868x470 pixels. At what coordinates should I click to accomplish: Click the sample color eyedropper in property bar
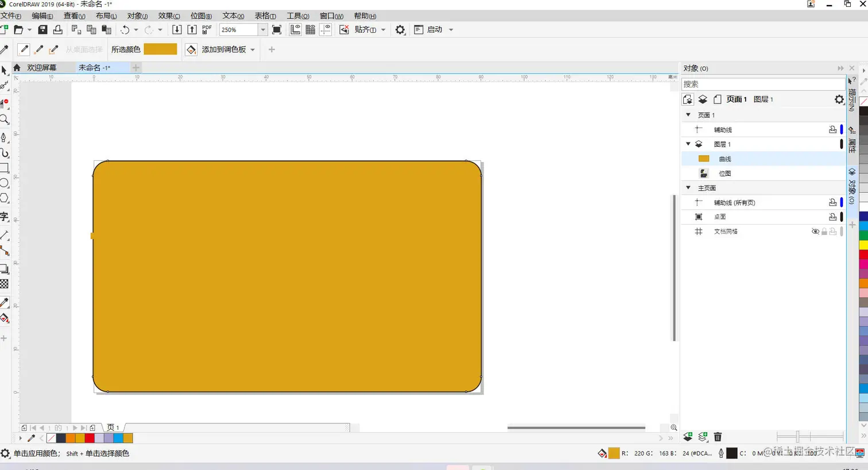point(24,49)
